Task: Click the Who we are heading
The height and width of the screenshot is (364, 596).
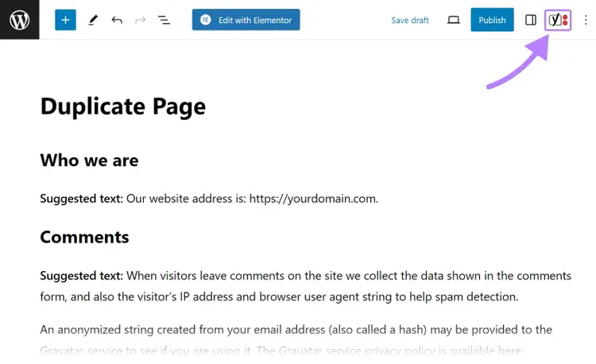Action: click(89, 161)
